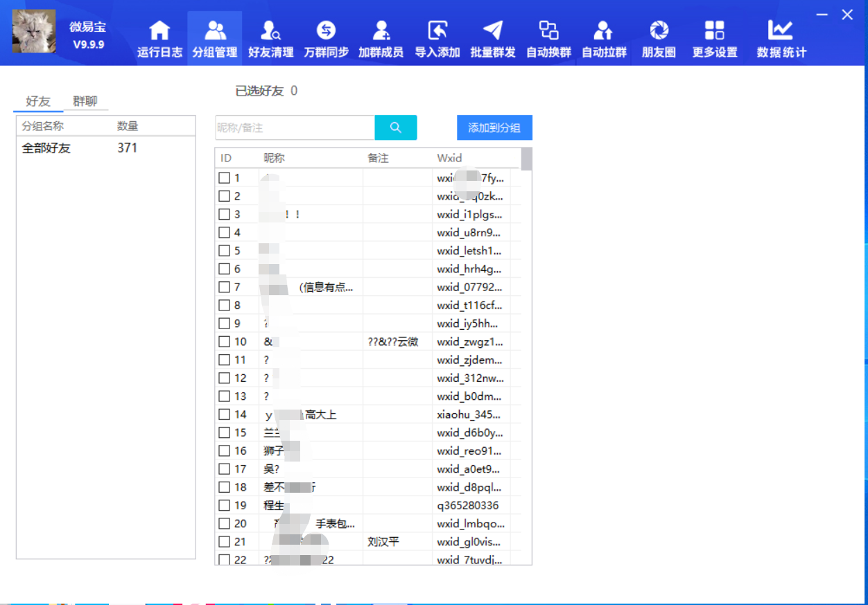Check the checkbox for friend ID 1

225,177
